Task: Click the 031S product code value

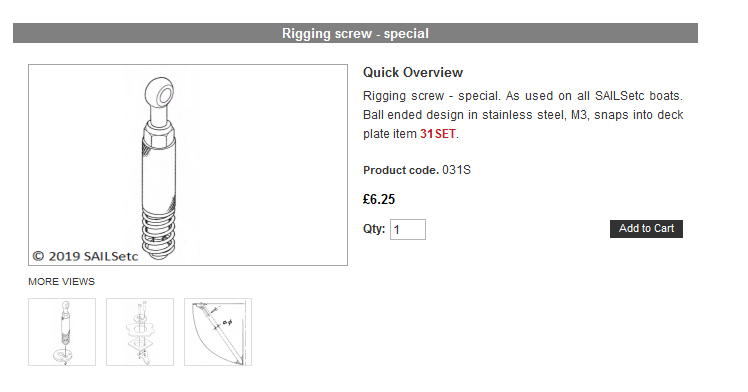Action: coord(456,170)
